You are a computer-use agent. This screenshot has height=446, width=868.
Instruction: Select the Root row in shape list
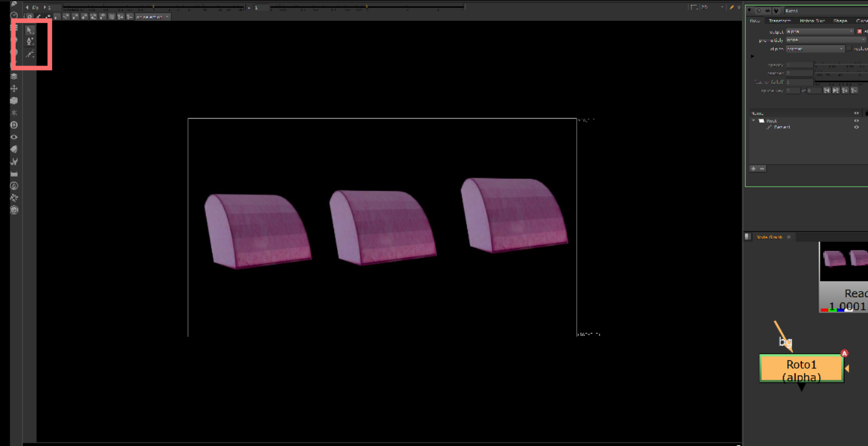click(x=808, y=120)
